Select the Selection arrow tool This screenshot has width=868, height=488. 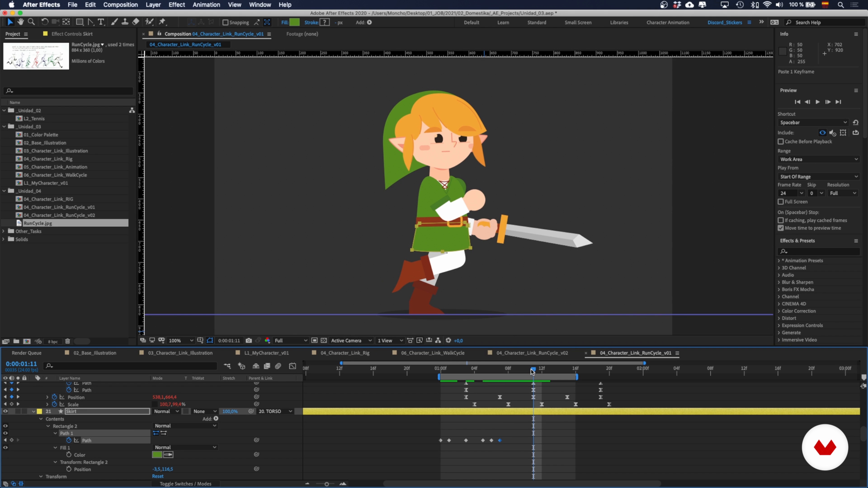pos(10,22)
